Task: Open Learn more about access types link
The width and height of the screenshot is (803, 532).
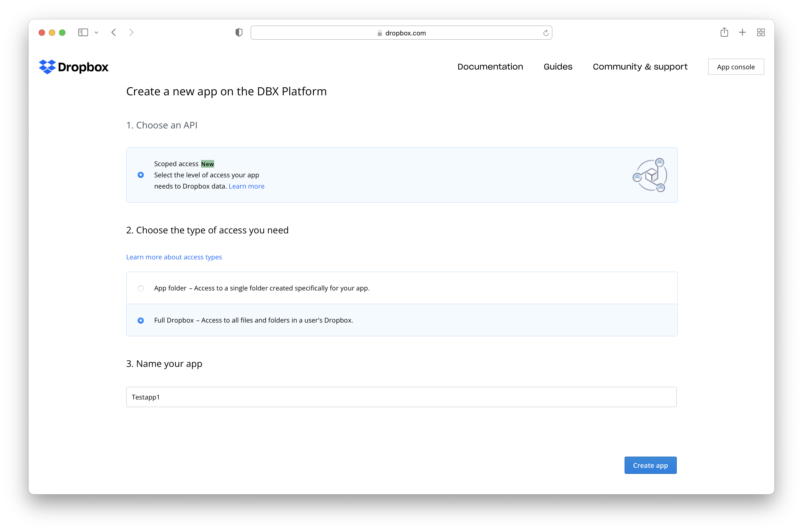Action: tap(174, 257)
